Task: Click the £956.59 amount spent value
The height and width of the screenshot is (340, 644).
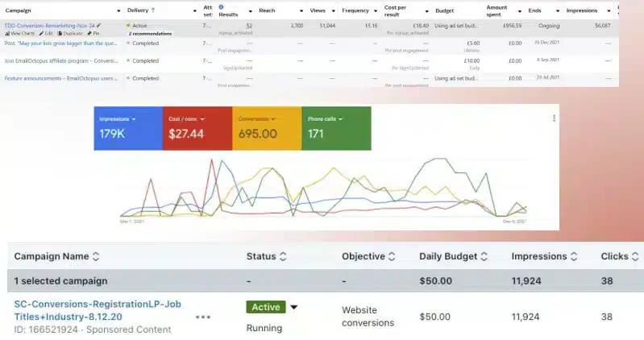Action: tap(512, 26)
